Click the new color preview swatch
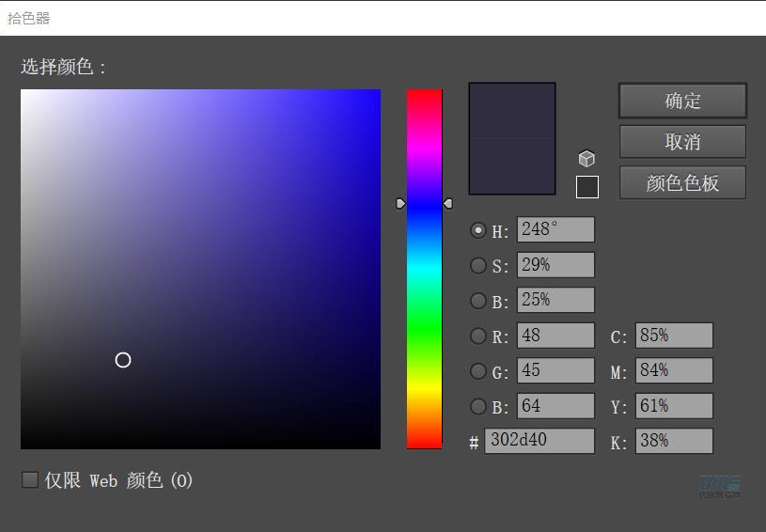This screenshot has height=532, width=766. pyautogui.click(x=512, y=111)
